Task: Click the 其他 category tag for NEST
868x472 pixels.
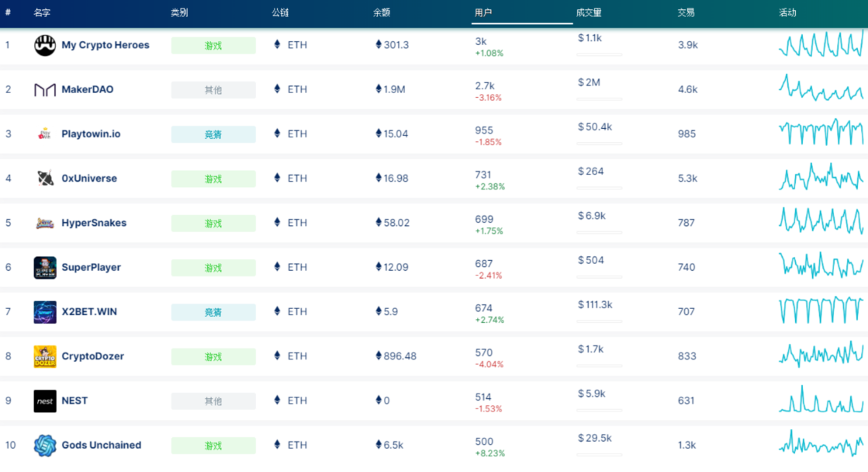Action: tap(213, 401)
